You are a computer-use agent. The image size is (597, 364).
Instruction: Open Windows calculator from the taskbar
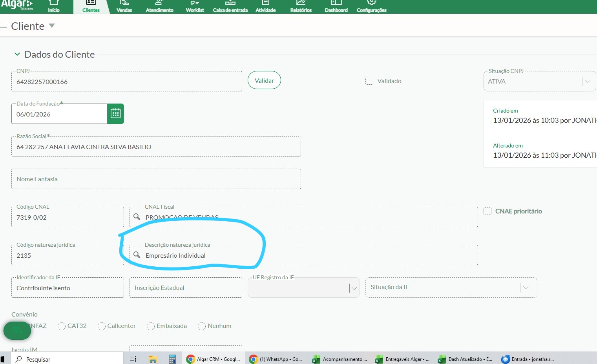coord(172,359)
